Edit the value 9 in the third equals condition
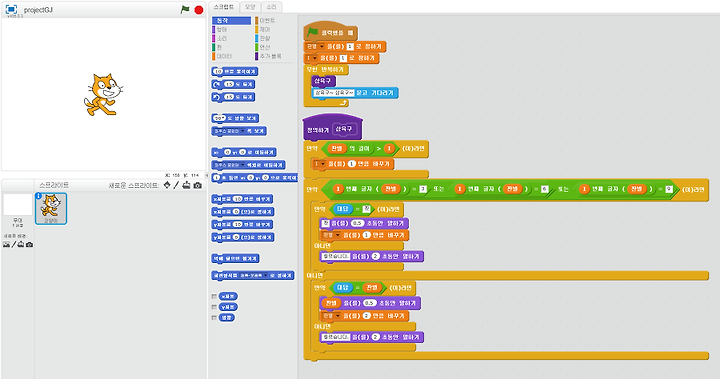The height and width of the screenshot is (379, 720). [669, 189]
